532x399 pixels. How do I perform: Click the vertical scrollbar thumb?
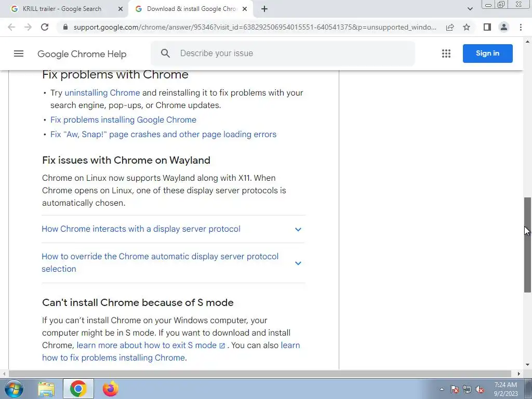528,245
